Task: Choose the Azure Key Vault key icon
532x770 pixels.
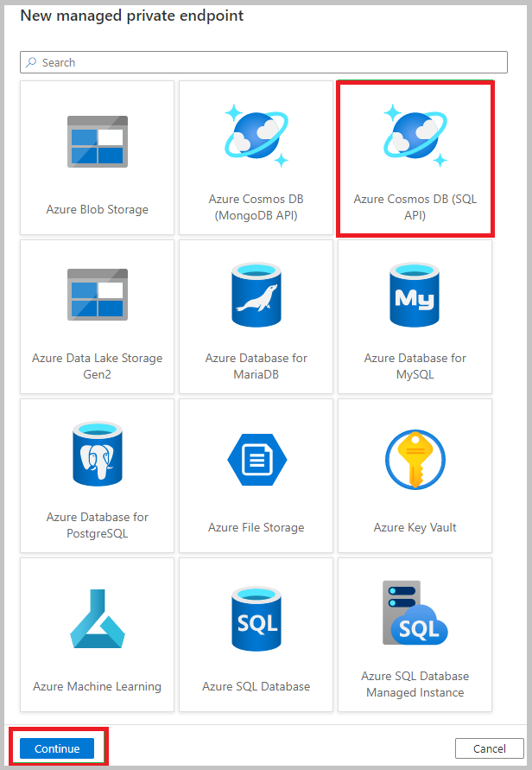Action: pyautogui.click(x=415, y=460)
